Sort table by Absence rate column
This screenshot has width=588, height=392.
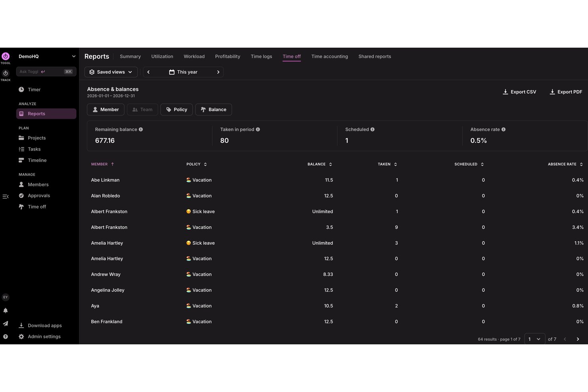tap(565, 164)
